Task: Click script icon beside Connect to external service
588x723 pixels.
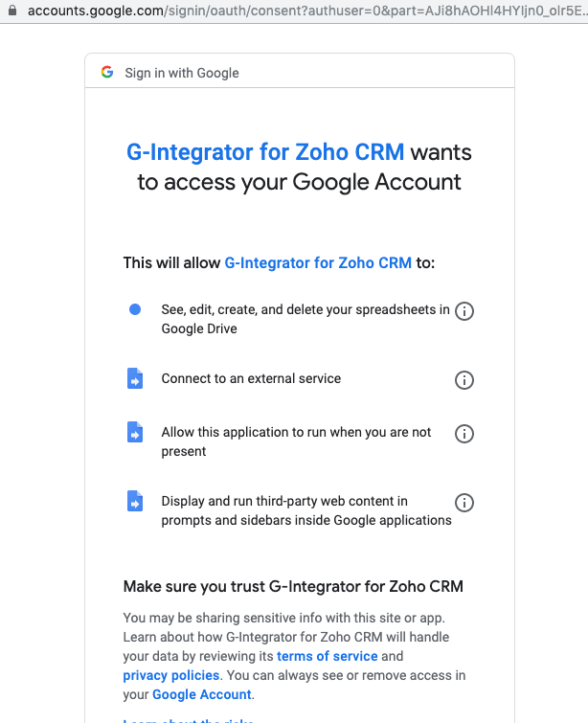Action: point(135,378)
